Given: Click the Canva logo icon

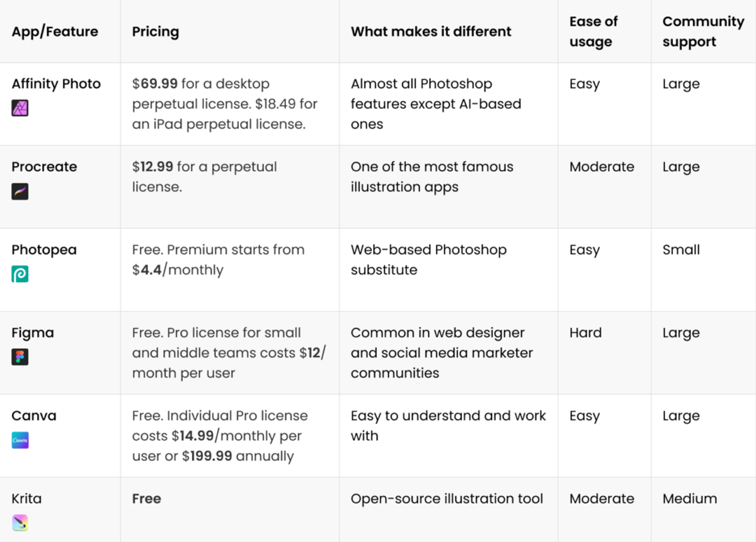Looking at the screenshot, I should click(20, 441).
